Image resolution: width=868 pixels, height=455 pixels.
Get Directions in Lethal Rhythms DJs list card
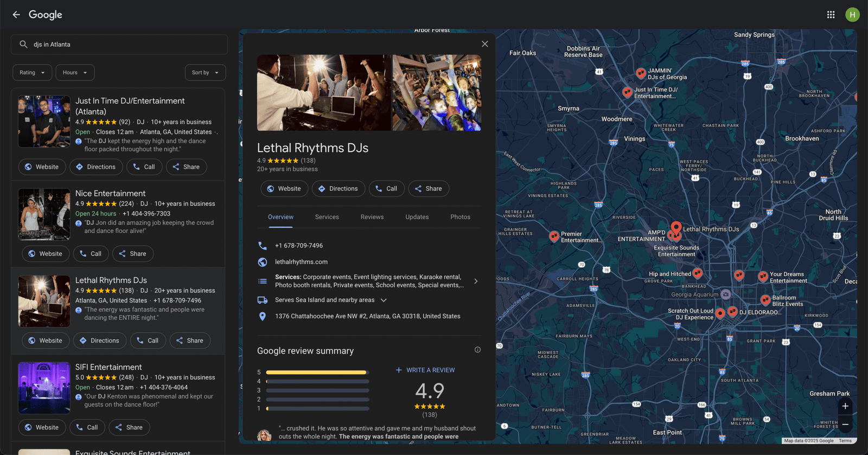[100, 340]
